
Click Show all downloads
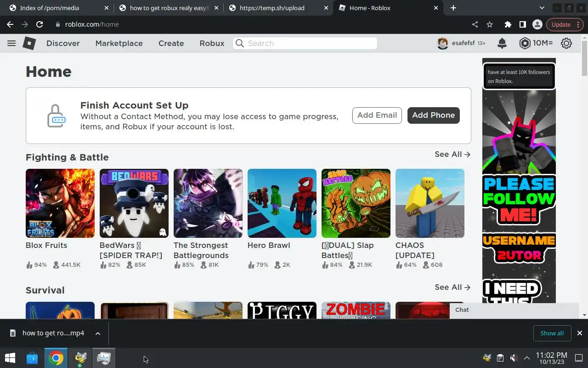(x=552, y=333)
